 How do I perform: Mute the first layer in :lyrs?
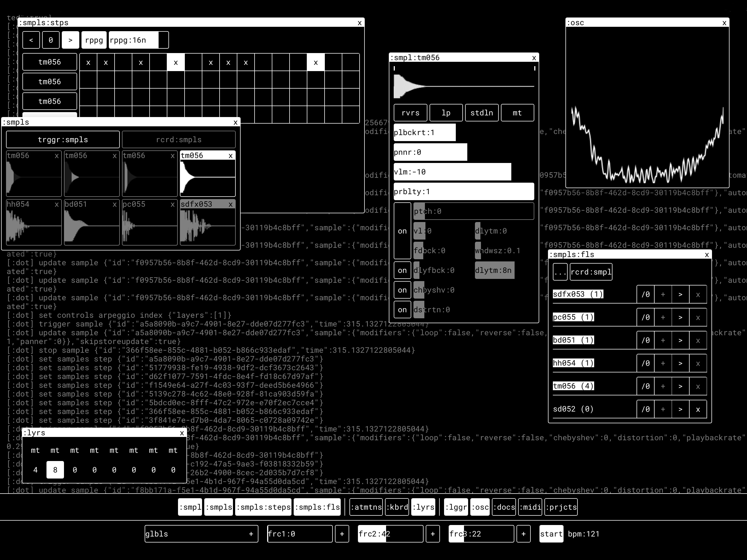click(x=35, y=450)
